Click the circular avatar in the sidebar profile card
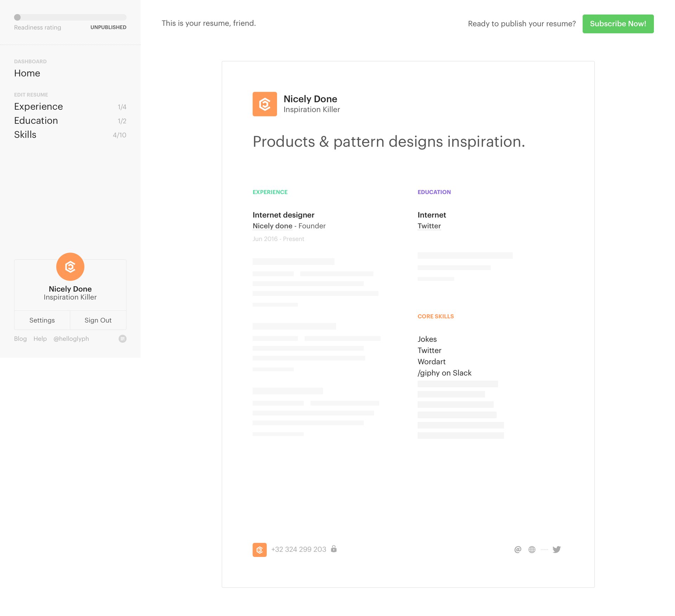Screen dimensions: 675x616 pyautogui.click(x=70, y=267)
